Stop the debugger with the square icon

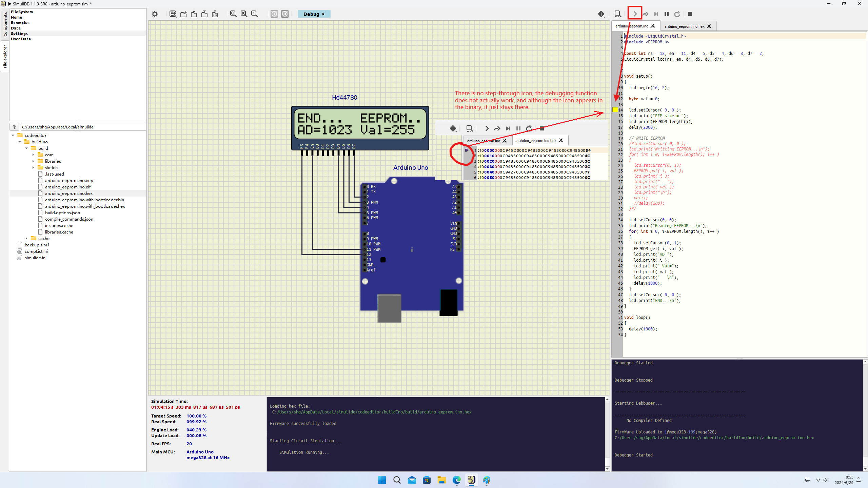(690, 14)
